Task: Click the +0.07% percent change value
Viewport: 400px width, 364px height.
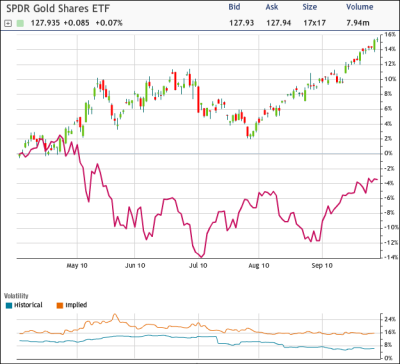Action: pyautogui.click(x=109, y=23)
